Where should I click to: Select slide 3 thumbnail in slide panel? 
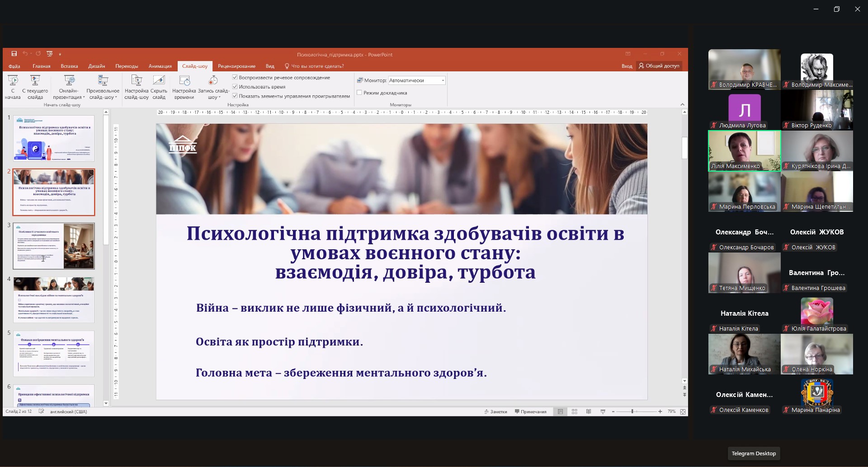54,246
